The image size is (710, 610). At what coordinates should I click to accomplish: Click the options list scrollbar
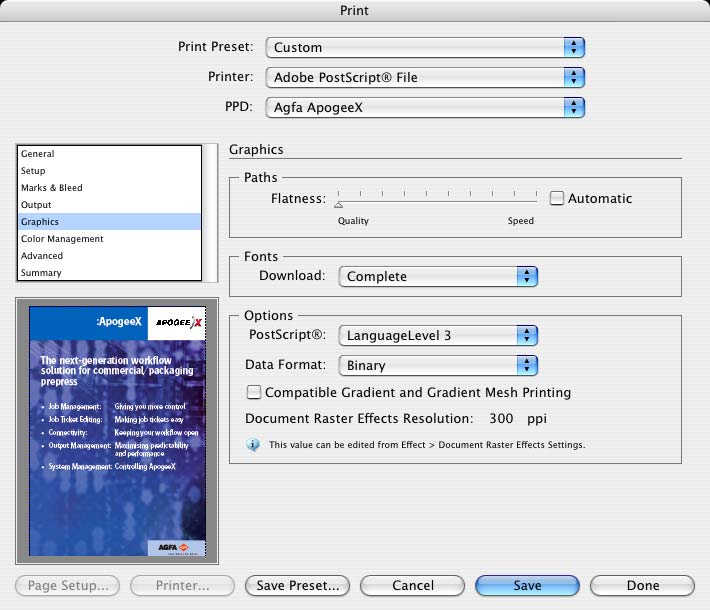[x=210, y=213]
